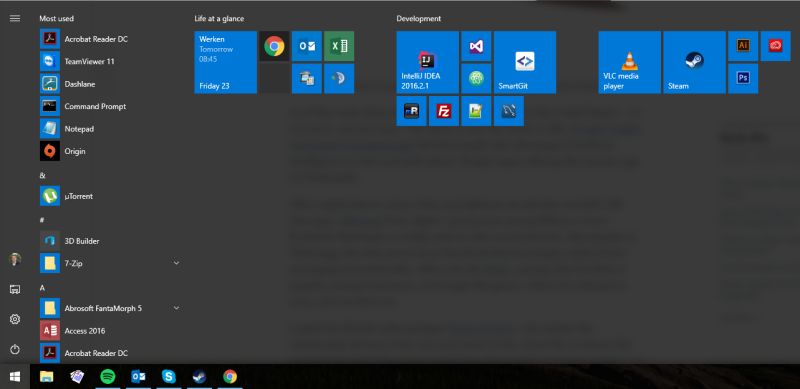Launch the VLC media player tile
Viewport: 800px width, 389px height.
click(630, 62)
